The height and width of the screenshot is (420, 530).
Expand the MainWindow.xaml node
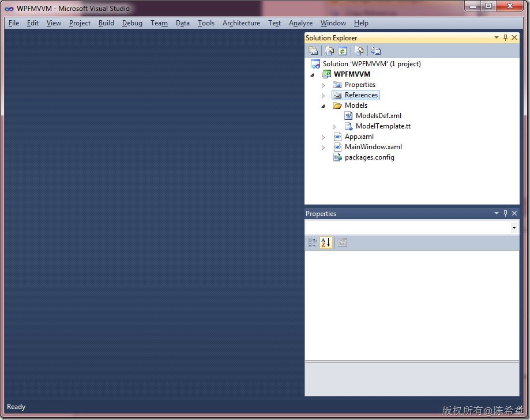323,147
